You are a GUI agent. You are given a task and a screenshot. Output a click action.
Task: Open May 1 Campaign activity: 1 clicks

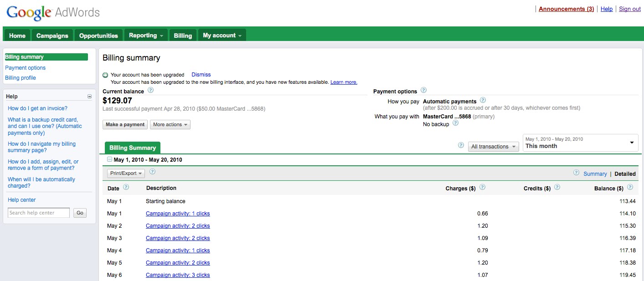pyautogui.click(x=178, y=214)
